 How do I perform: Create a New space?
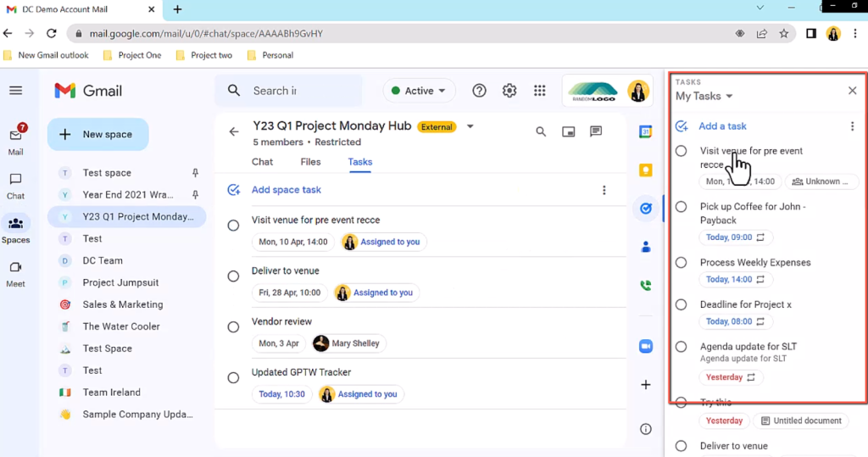point(98,134)
